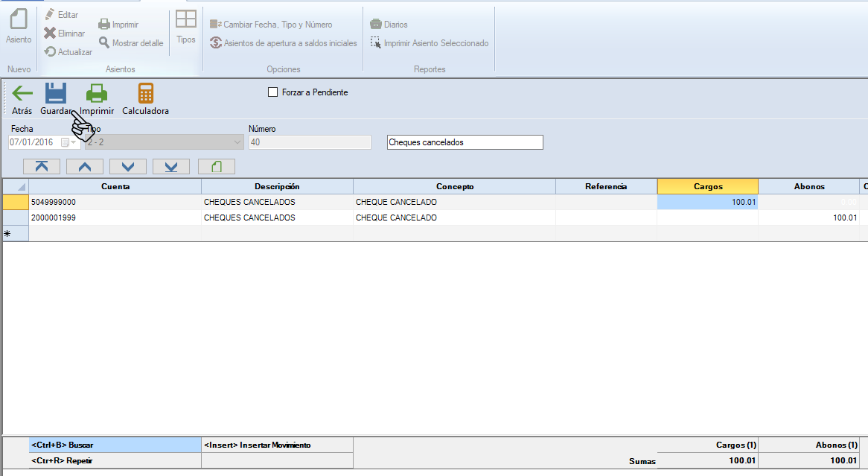Click the Atrás back arrow icon

point(22,94)
